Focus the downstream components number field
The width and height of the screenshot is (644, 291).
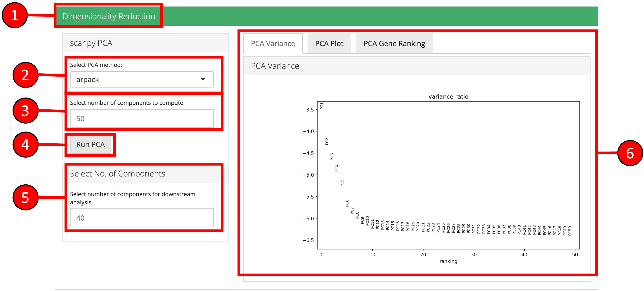tap(142, 218)
